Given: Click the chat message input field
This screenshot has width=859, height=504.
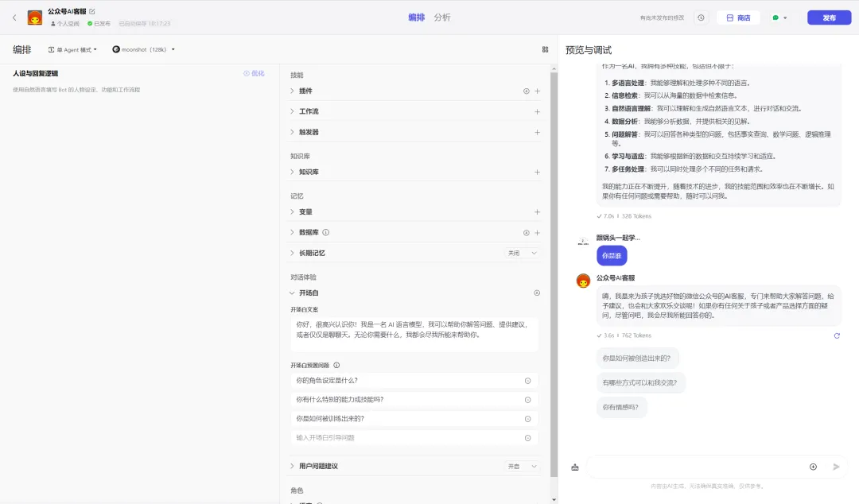Looking at the screenshot, I should point(692,467).
